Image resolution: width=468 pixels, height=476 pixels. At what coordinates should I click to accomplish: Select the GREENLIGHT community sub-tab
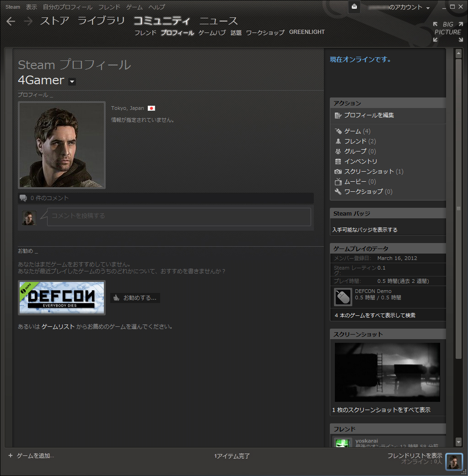click(307, 32)
